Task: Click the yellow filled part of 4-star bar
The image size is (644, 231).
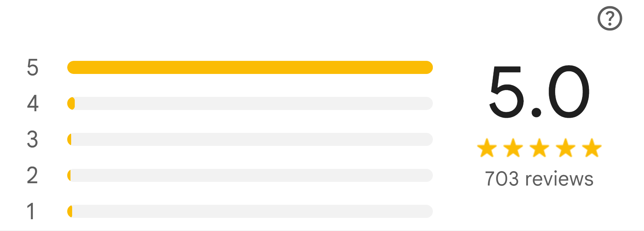Action: point(71,103)
